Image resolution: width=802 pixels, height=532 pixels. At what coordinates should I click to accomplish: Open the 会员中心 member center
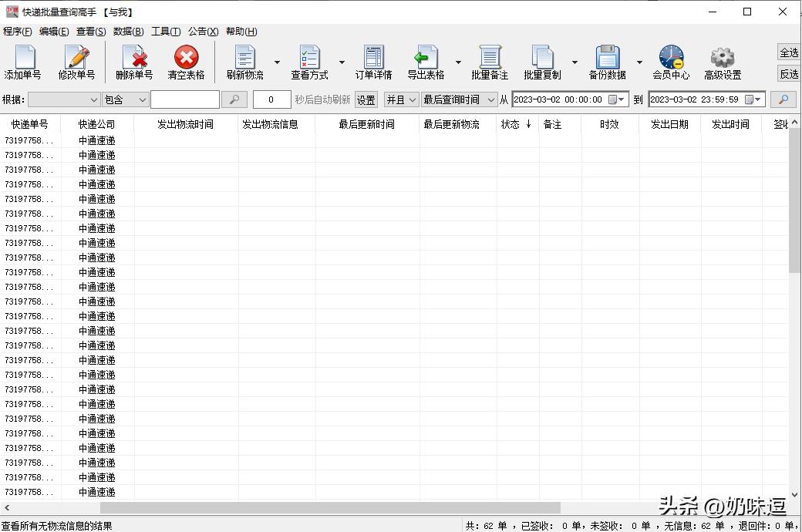click(x=671, y=59)
